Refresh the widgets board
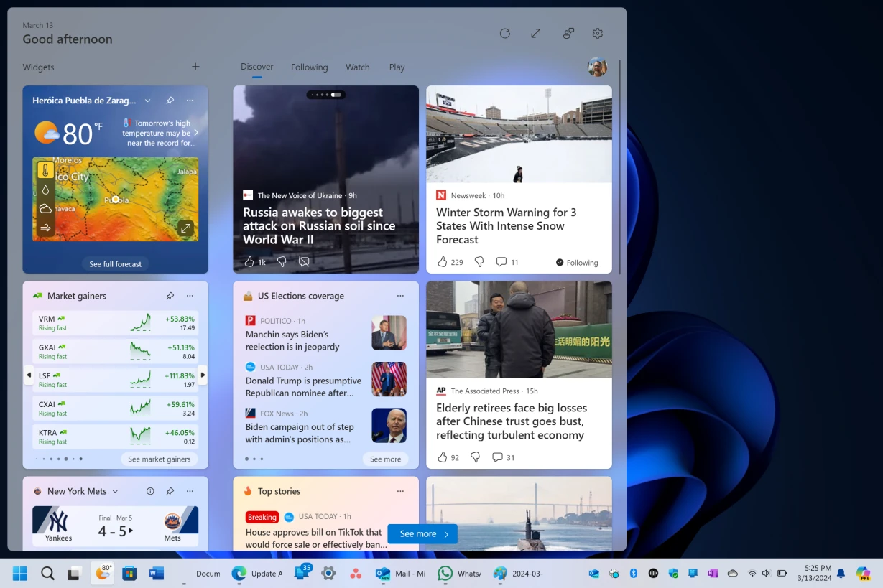The image size is (883, 588). 504,33
